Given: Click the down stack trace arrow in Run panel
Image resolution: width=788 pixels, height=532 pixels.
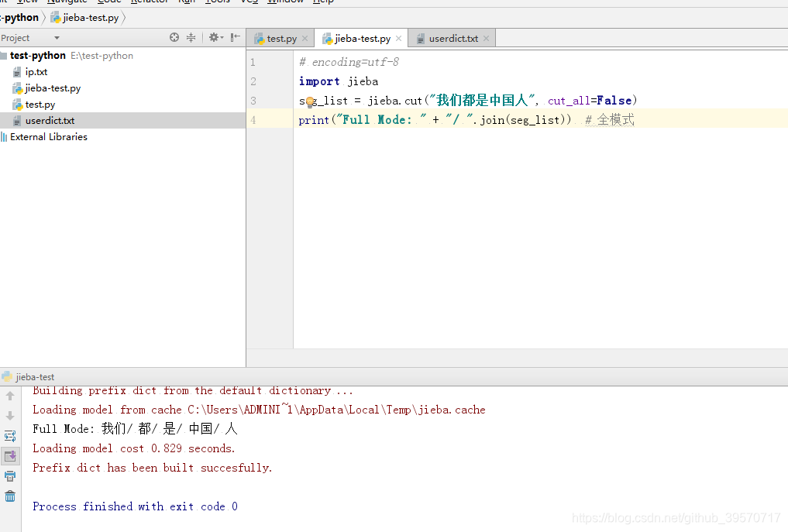Looking at the screenshot, I should tap(10, 416).
